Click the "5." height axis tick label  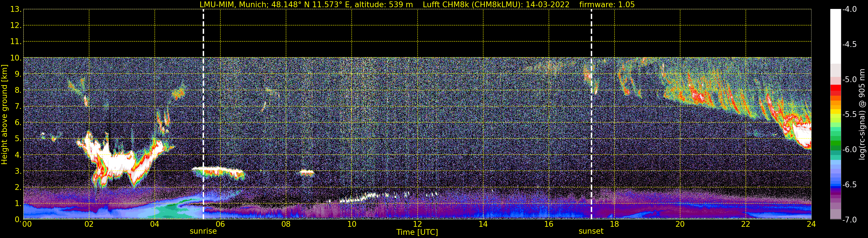[x=18, y=139]
